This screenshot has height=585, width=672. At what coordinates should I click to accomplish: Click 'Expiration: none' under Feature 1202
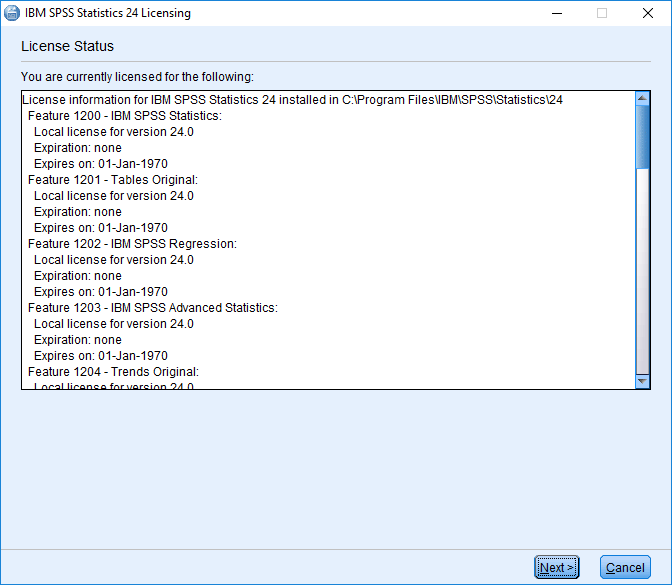tap(78, 276)
